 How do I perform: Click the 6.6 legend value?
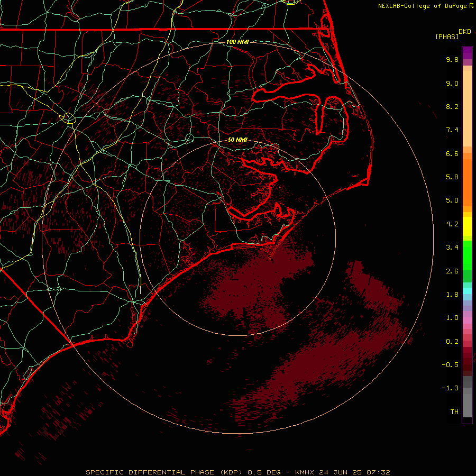pos(452,153)
